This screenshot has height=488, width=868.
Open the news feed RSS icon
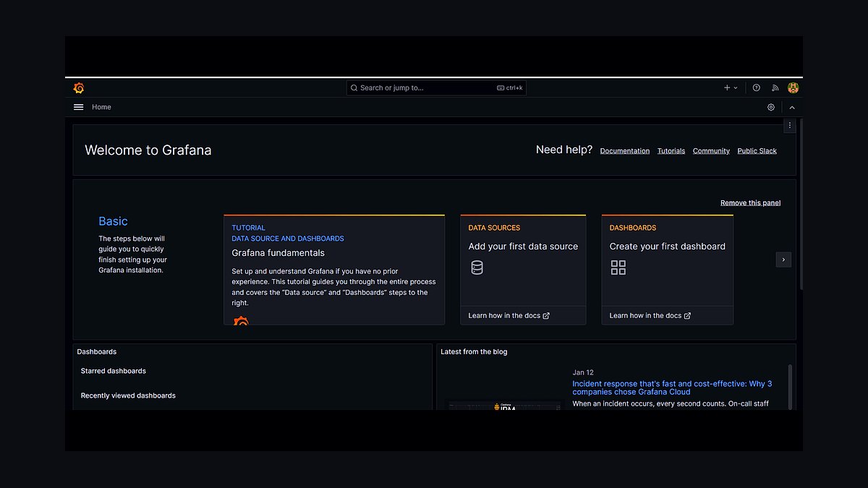pyautogui.click(x=775, y=87)
